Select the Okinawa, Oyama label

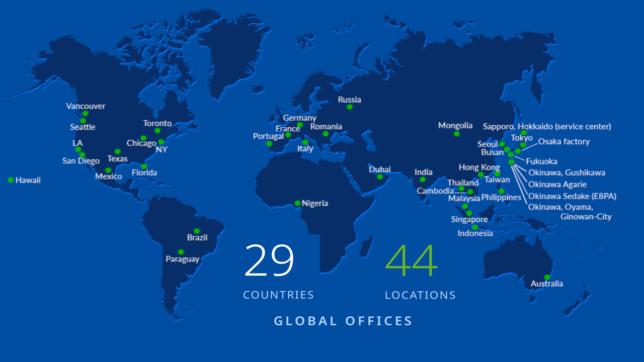point(560,207)
